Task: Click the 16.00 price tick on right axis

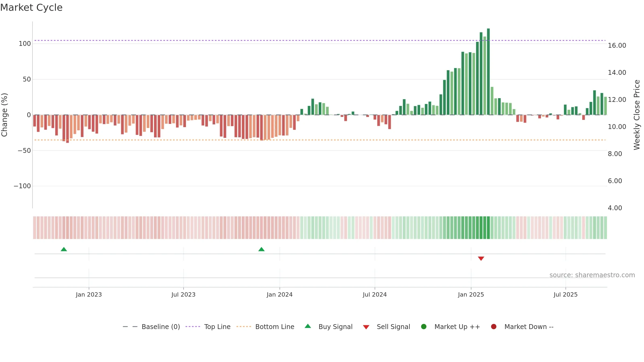Action: coord(617,46)
